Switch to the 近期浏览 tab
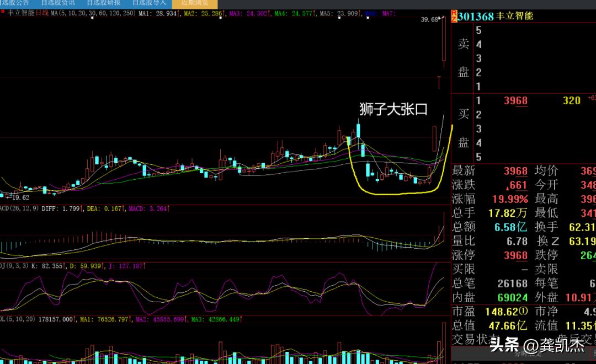This screenshot has width=596, height=364. coord(195,3)
